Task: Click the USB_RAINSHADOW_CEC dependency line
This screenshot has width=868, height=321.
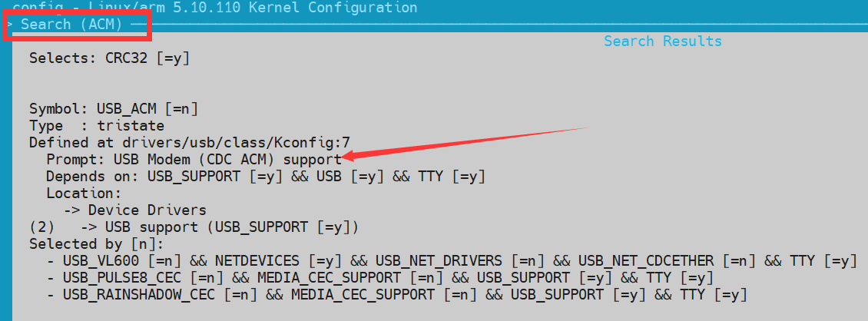Action: coord(397,295)
